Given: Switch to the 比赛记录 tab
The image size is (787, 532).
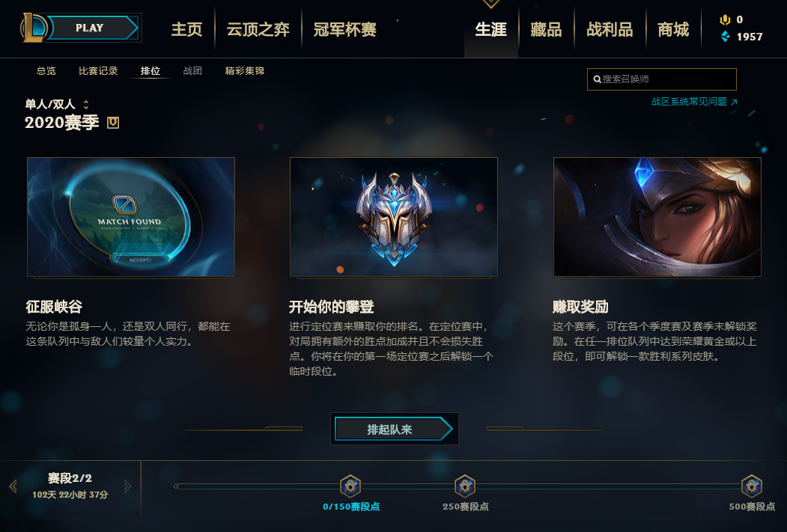Looking at the screenshot, I should (98, 70).
